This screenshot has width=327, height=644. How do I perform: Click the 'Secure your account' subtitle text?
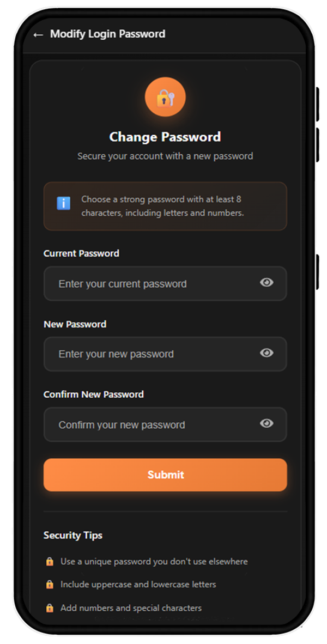coord(165,156)
